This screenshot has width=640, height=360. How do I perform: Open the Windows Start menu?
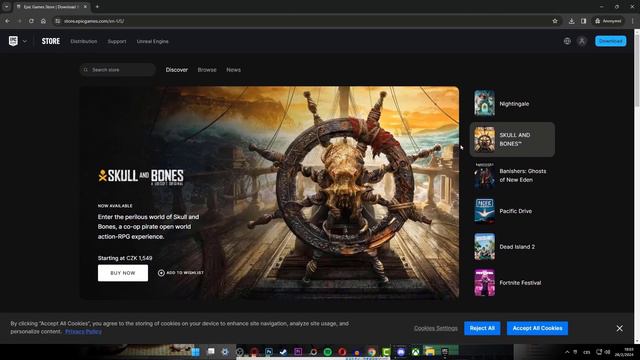point(196,351)
